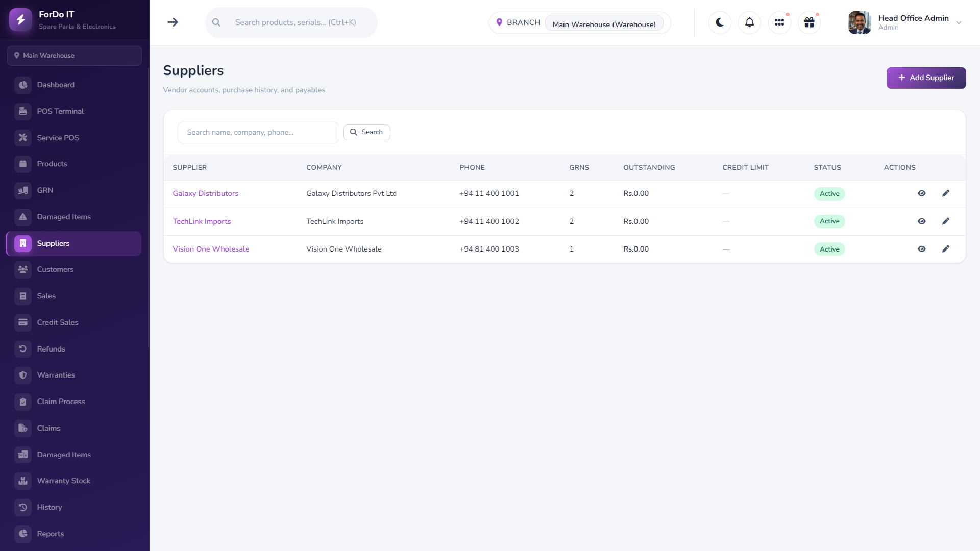Click the supplier Search button
The width and height of the screenshot is (980, 551).
pyautogui.click(x=366, y=132)
